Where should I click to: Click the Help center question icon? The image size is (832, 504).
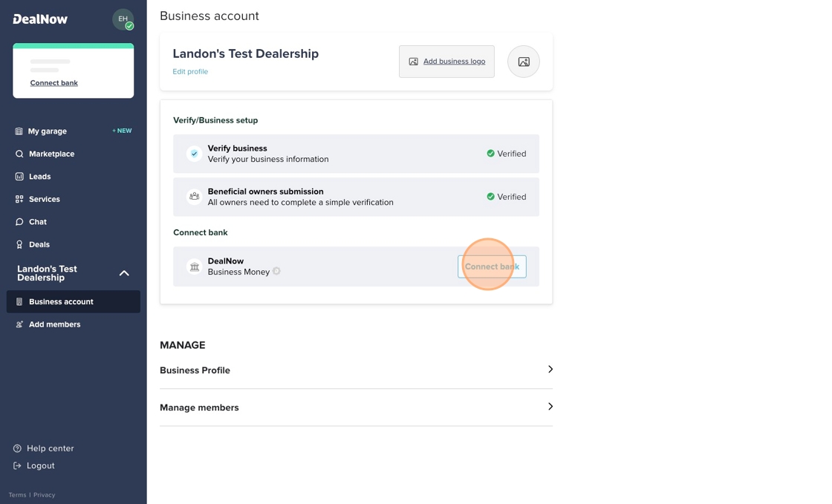coord(17,448)
